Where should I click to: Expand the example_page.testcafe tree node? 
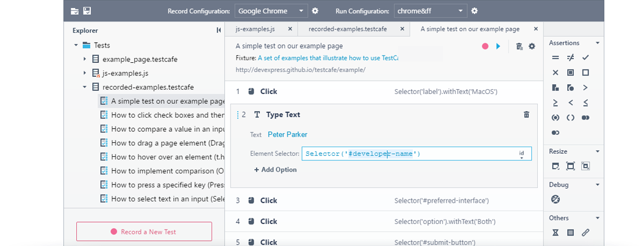85,59
